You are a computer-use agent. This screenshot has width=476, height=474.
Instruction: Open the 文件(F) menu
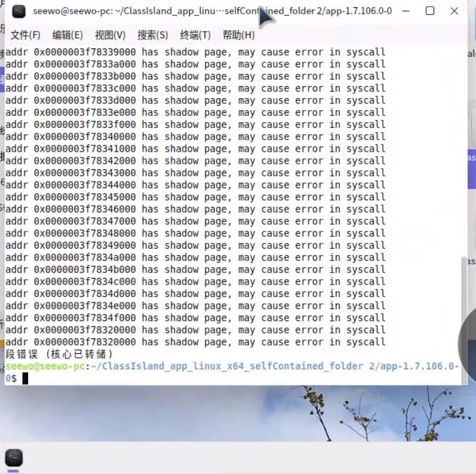pos(25,35)
